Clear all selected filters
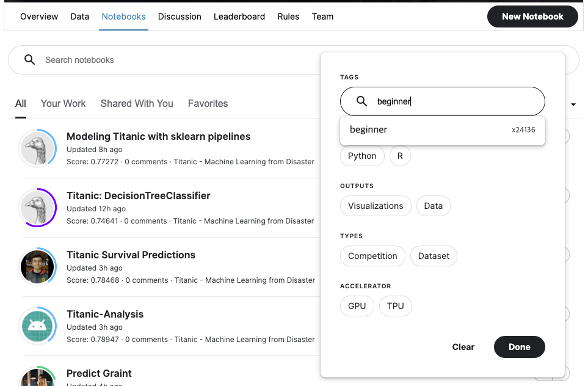 click(x=463, y=347)
